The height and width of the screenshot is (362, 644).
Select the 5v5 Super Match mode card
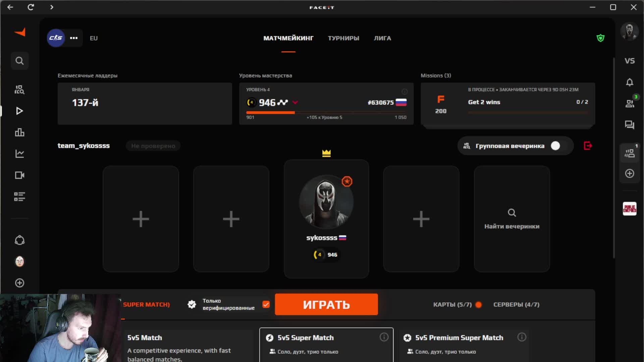pos(326,345)
